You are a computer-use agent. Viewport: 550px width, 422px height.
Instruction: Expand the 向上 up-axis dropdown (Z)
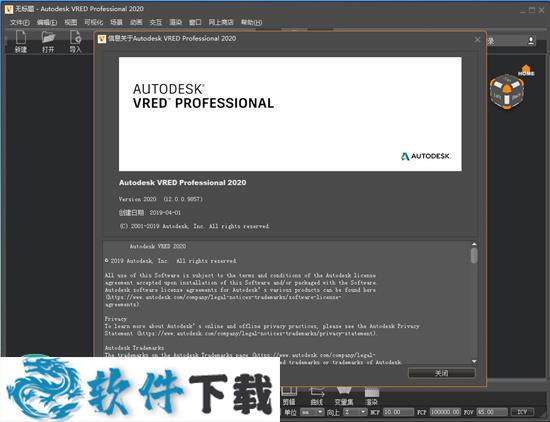355,412
